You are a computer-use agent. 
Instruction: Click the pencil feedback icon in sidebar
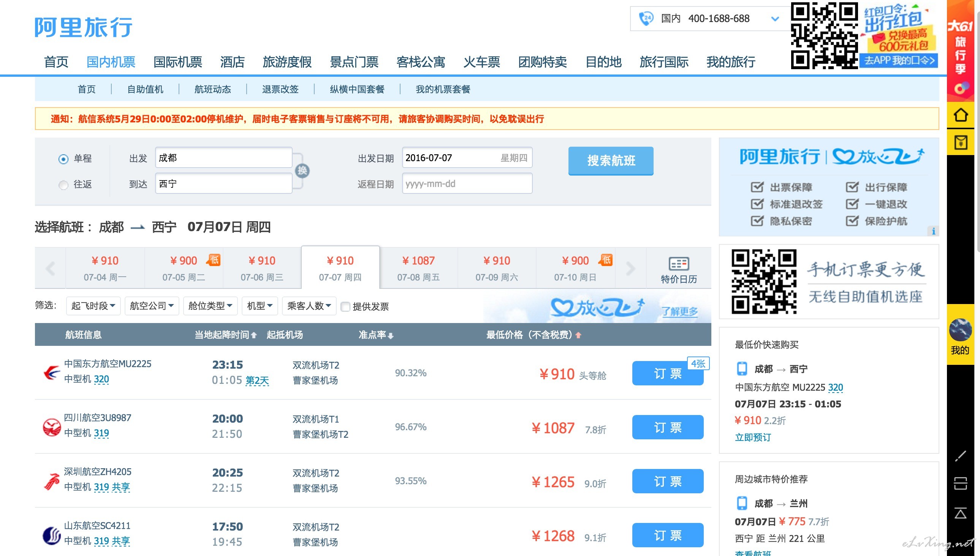pyautogui.click(x=961, y=456)
